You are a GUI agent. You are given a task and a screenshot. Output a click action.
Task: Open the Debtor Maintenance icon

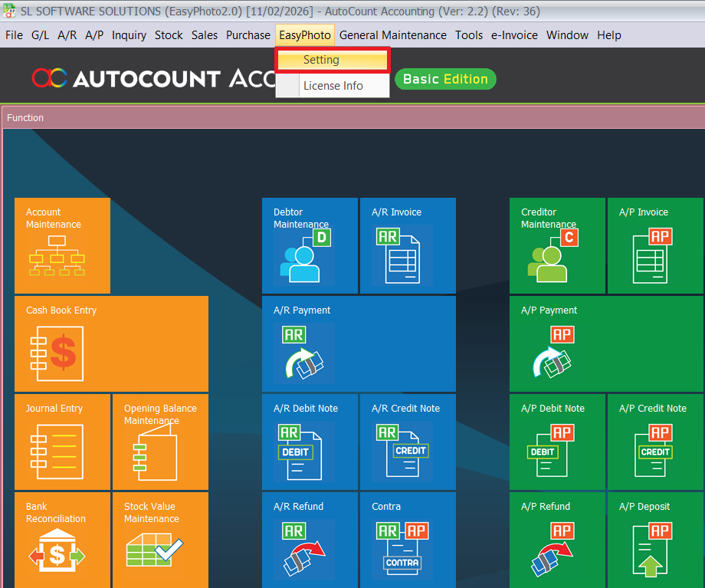[x=303, y=256]
